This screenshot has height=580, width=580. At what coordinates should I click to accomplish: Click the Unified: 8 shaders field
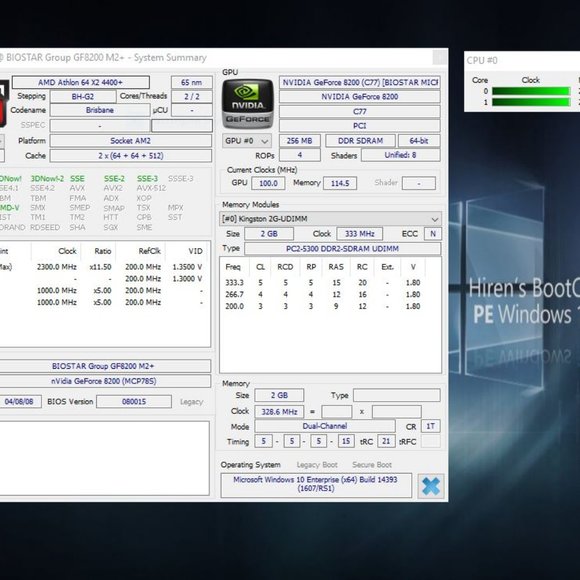(401, 155)
